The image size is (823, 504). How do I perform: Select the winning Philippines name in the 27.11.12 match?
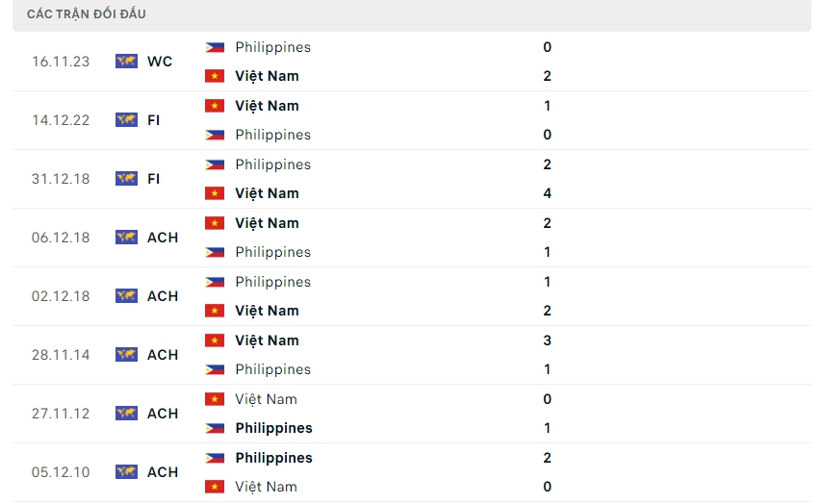[273, 428]
